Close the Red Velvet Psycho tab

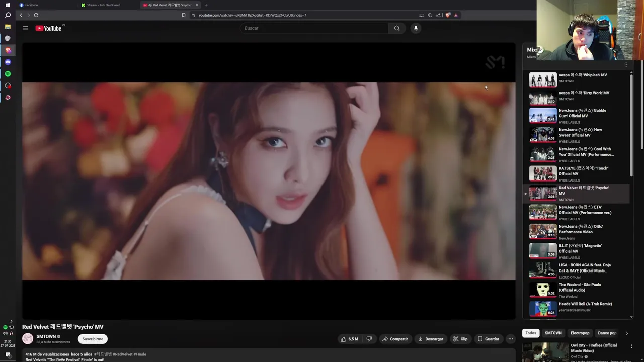point(197,5)
